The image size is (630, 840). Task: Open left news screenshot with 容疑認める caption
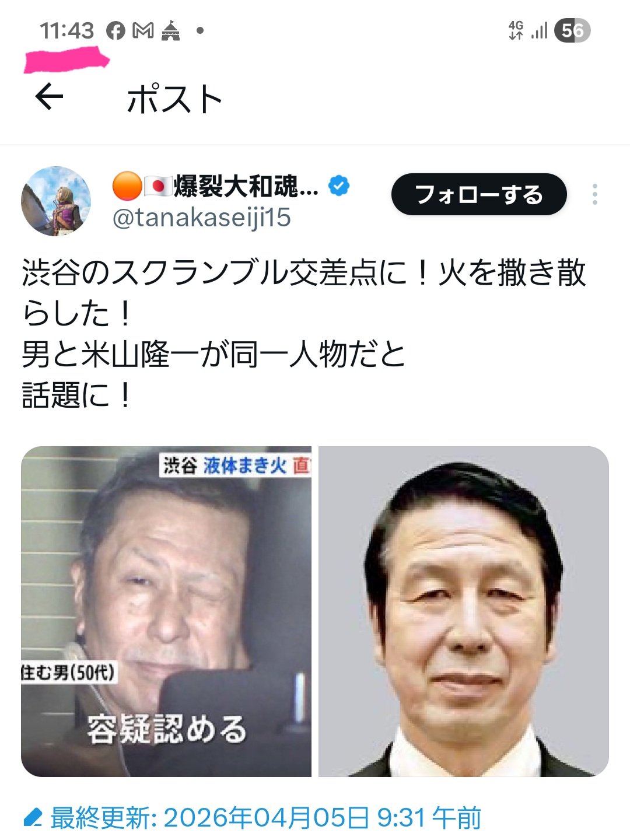pos(166,611)
